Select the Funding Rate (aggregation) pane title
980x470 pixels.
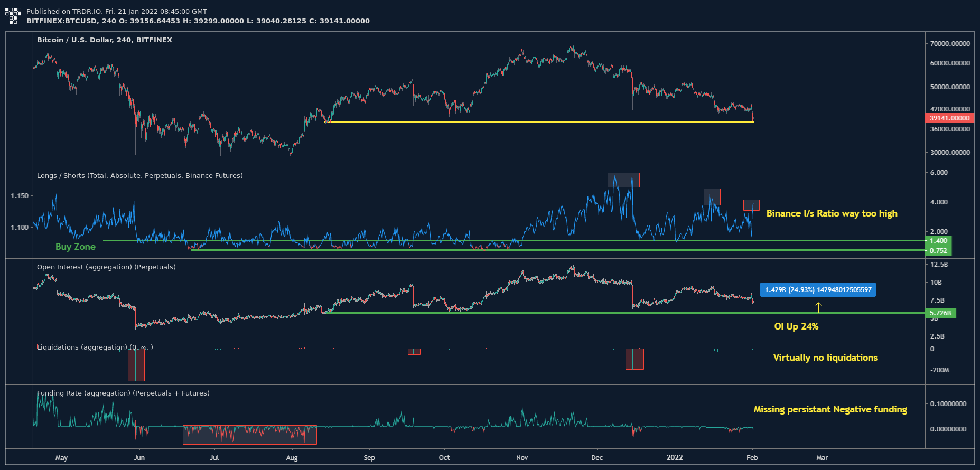(x=123, y=393)
